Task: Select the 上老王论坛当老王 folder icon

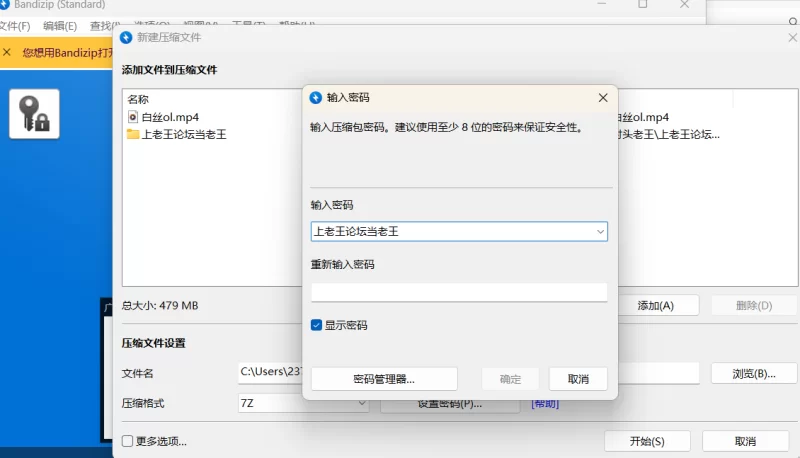Action: (133, 134)
